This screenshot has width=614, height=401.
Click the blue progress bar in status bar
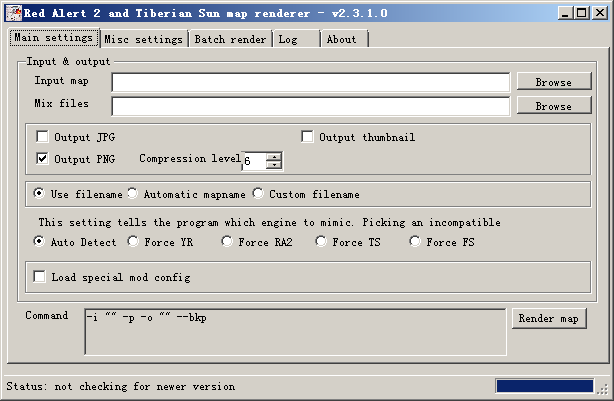coord(544,386)
